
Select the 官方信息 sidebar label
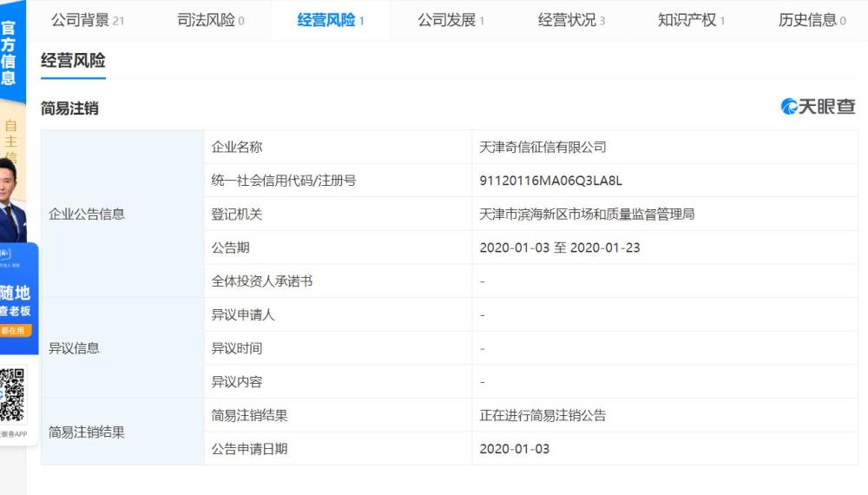(9, 53)
